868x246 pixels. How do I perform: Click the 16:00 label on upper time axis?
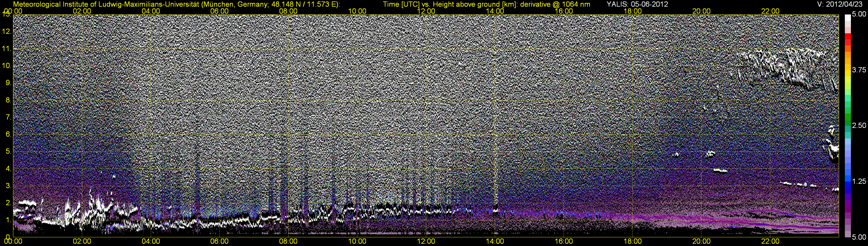[x=564, y=11]
